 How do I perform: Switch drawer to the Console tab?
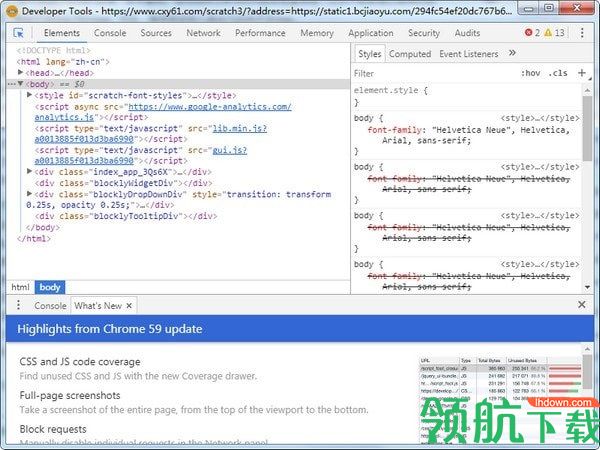coord(50,306)
